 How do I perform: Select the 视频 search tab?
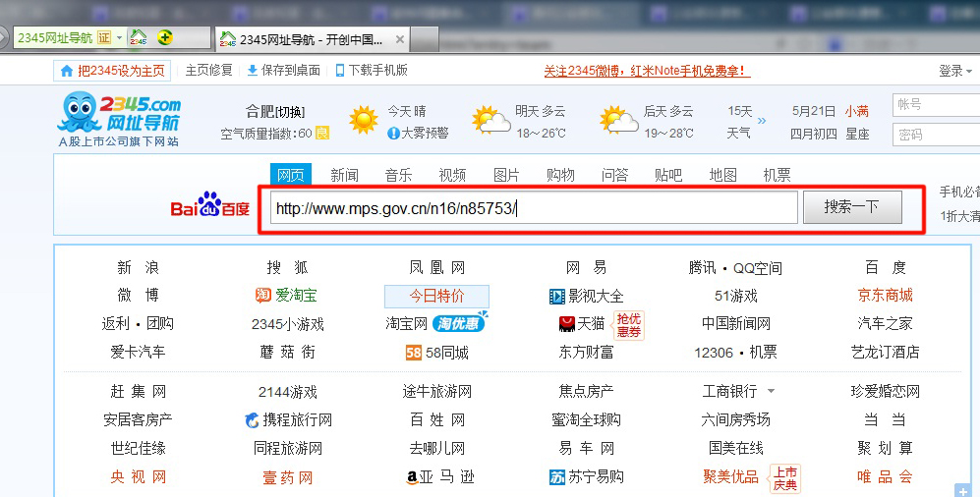[452, 175]
